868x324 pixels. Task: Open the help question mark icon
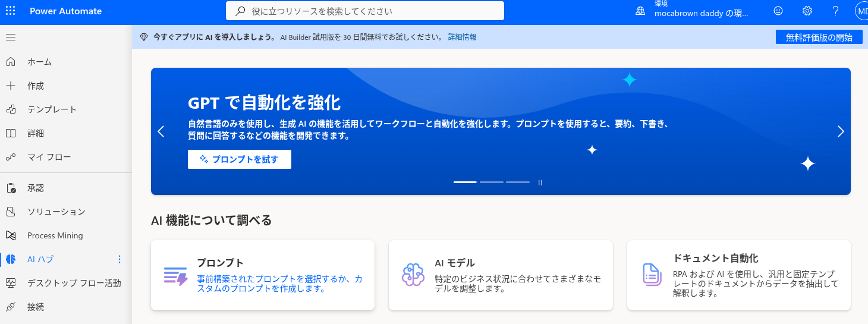tap(835, 11)
